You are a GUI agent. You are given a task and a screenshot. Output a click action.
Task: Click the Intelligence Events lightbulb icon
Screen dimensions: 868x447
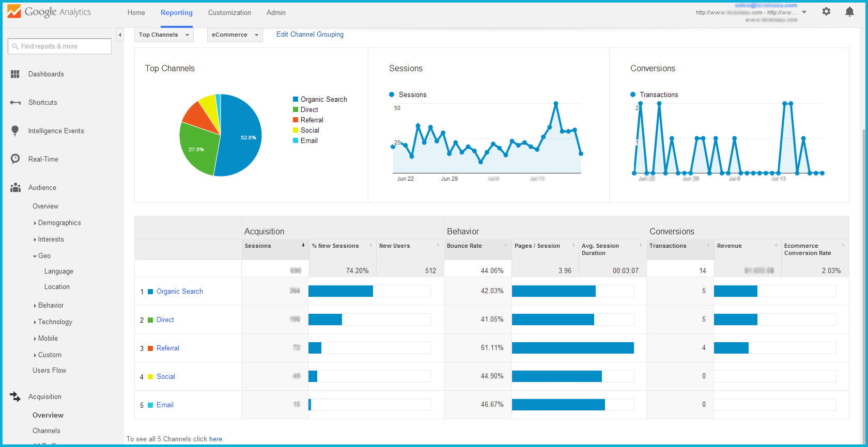[x=15, y=131]
